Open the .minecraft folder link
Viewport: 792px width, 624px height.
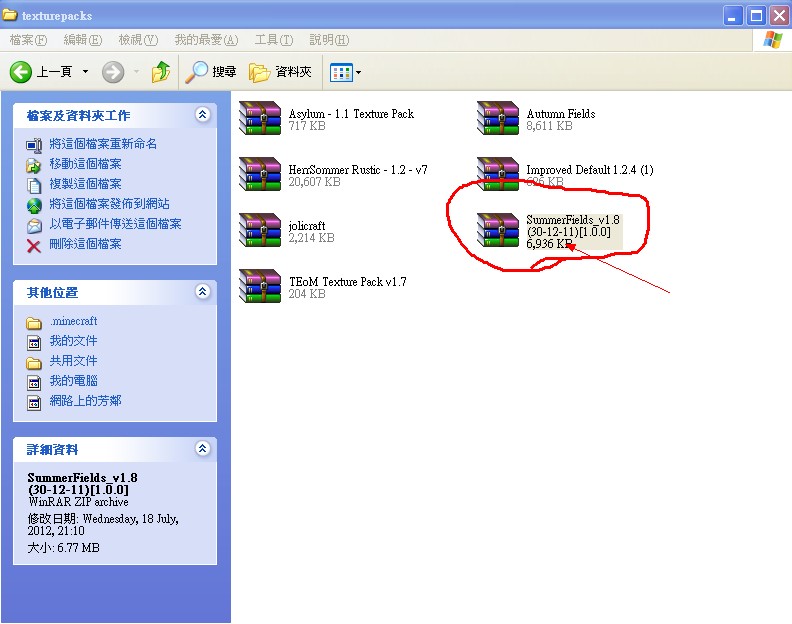(74, 321)
